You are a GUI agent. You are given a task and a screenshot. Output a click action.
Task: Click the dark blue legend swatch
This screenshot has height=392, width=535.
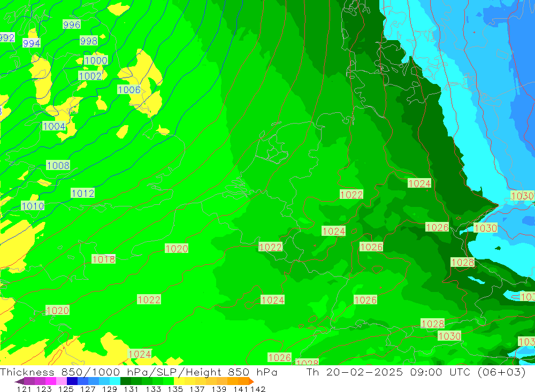click(x=72, y=381)
